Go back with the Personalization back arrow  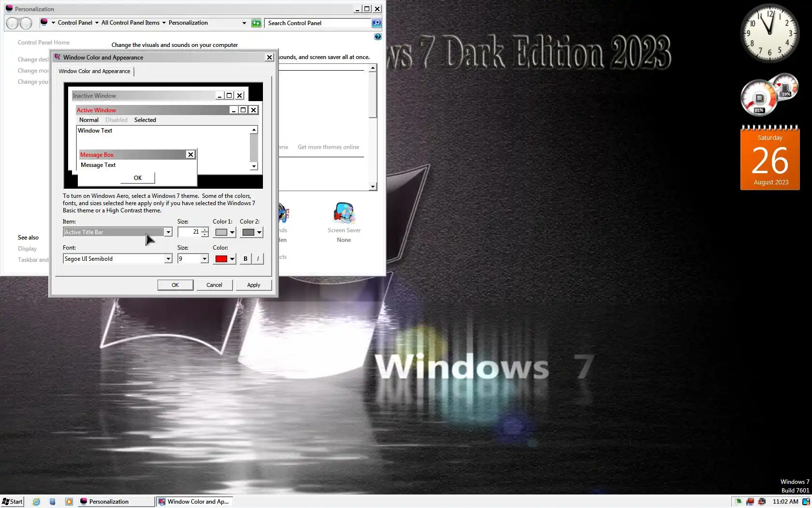(13, 23)
